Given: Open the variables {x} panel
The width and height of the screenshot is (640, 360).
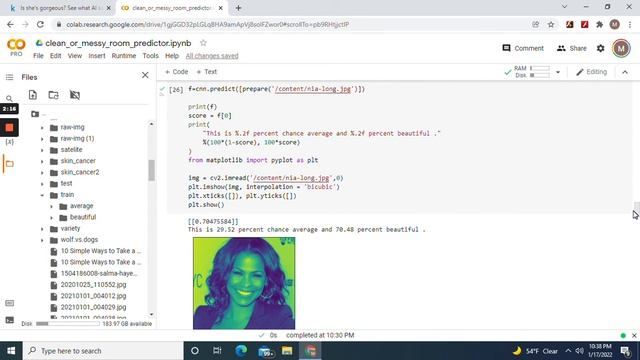Looking at the screenshot, I should (x=9, y=142).
